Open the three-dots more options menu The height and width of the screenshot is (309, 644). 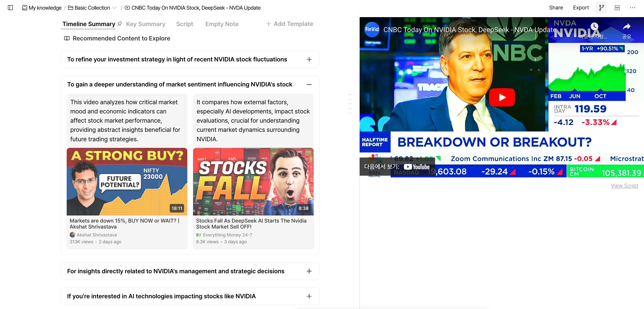(632, 8)
